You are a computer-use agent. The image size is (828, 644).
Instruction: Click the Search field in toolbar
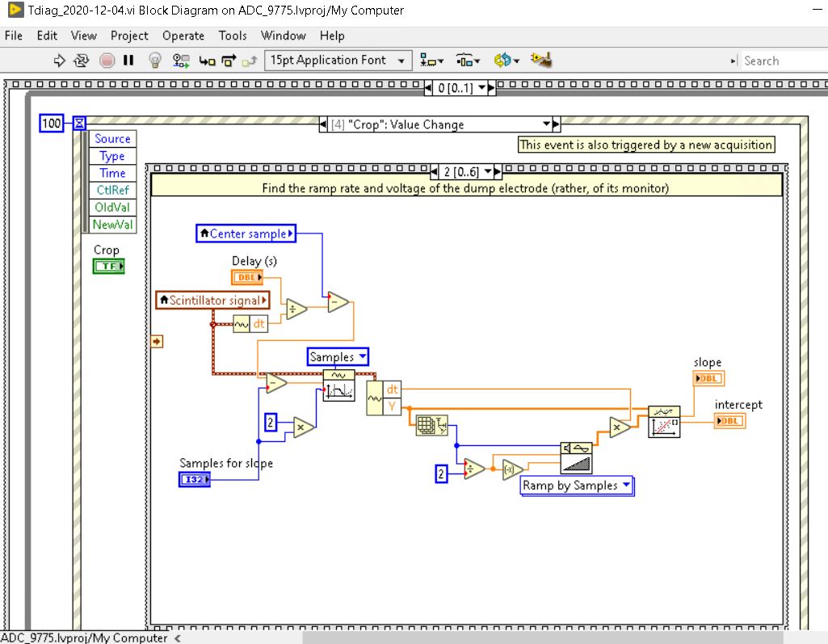(x=780, y=61)
